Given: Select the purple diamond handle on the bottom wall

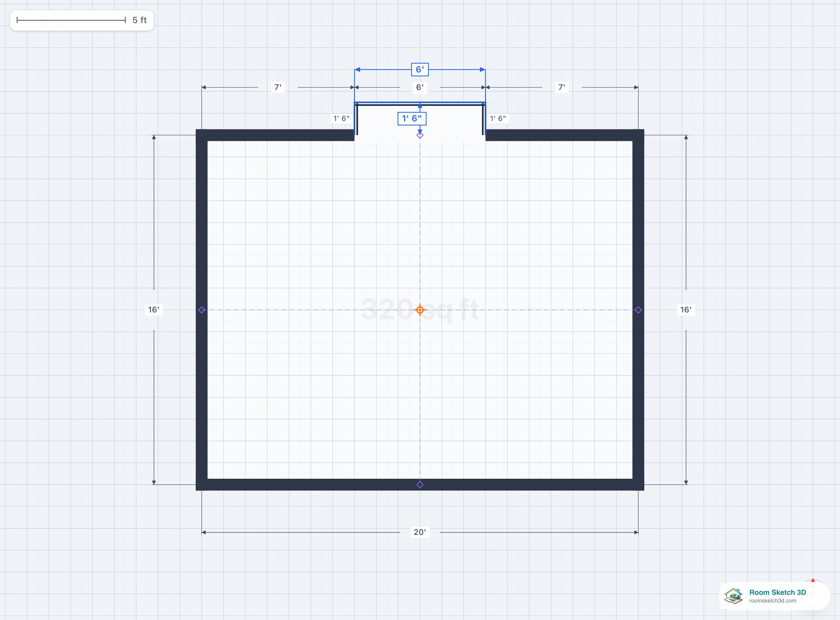Looking at the screenshot, I should 420,484.
